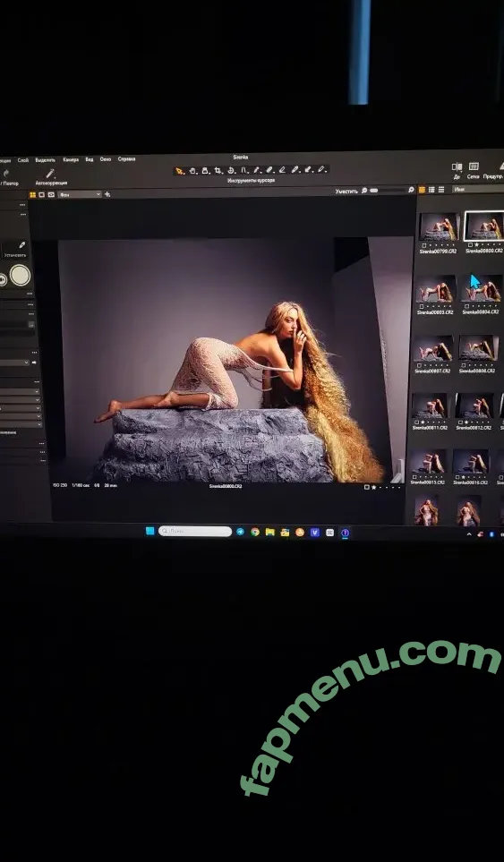The image size is (504, 862).
Task: Switch browser to list view icon
Action: (440, 190)
